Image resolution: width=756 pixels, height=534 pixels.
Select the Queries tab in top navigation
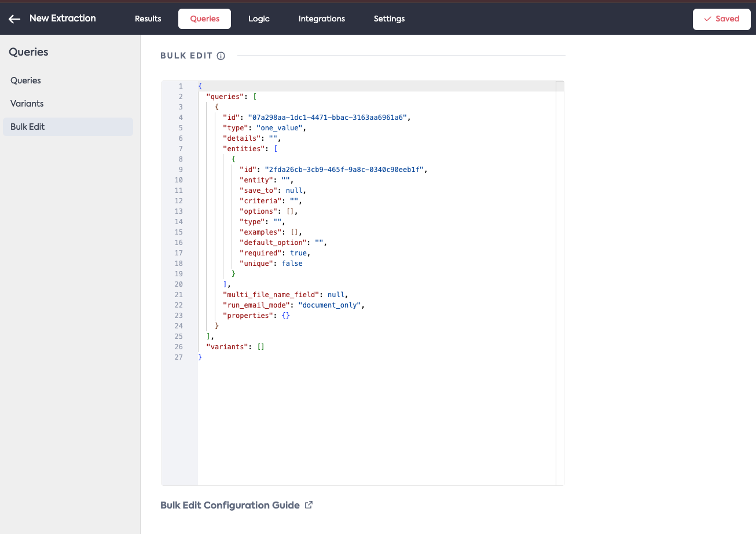click(204, 19)
